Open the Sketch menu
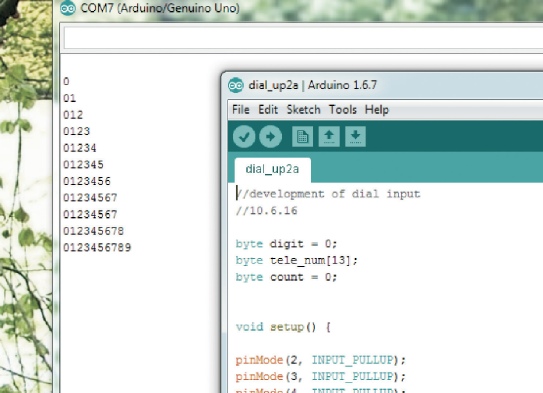The width and height of the screenshot is (543, 393). 303,110
